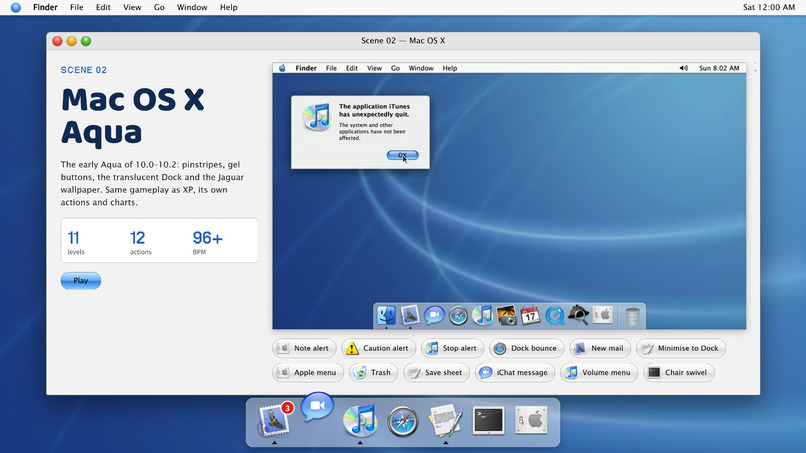This screenshot has width=806, height=453.
Task: Trigger the Stop alert action
Action: (452, 348)
